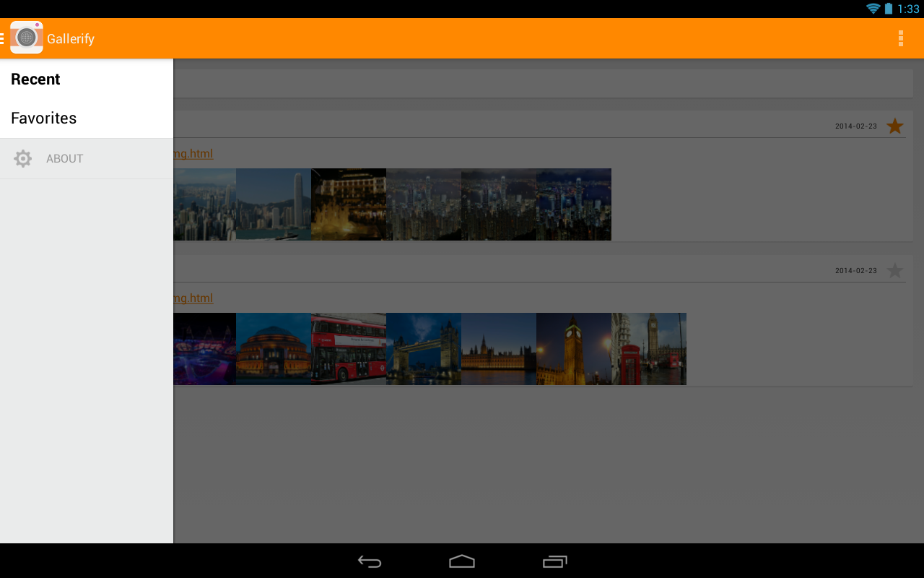The image size is (924, 578).
Task: Open the ABOUT entry in the drawer
Action: coord(87,159)
